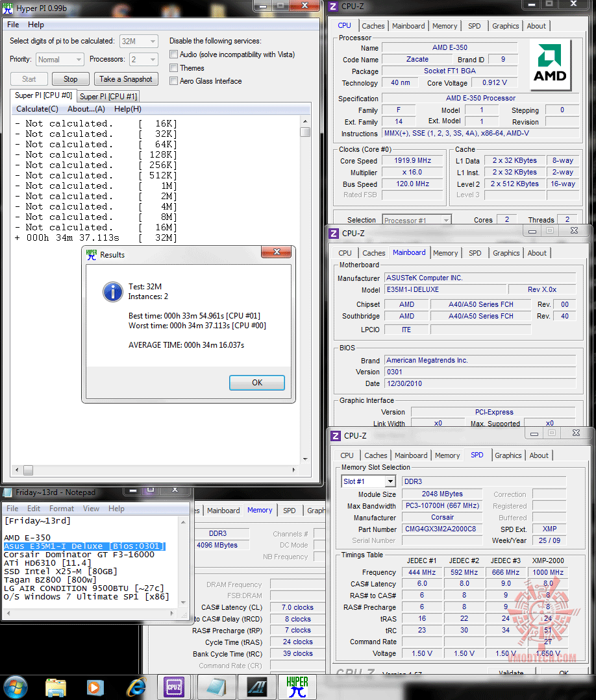Click the Hyper PI title bar icon

[x=8, y=8]
